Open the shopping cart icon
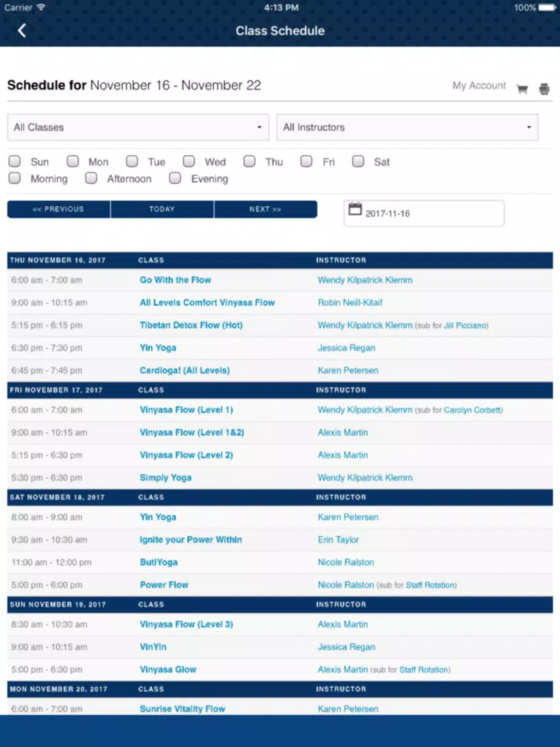Image resolution: width=560 pixels, height=747 pixels. tap(523, 89)
